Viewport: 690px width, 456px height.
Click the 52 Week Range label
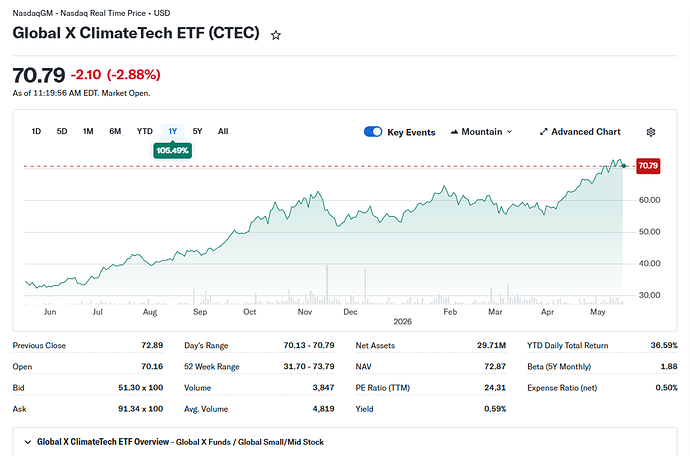[212, 367]
